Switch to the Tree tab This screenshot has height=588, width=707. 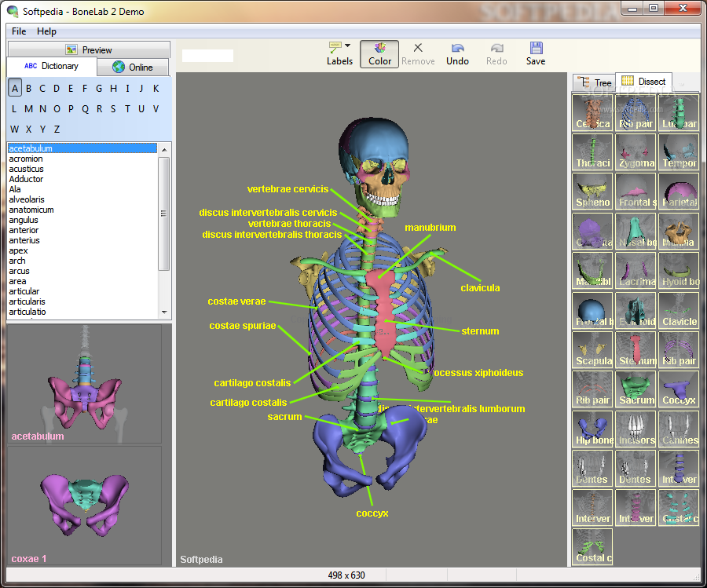(x=595, y=82)
